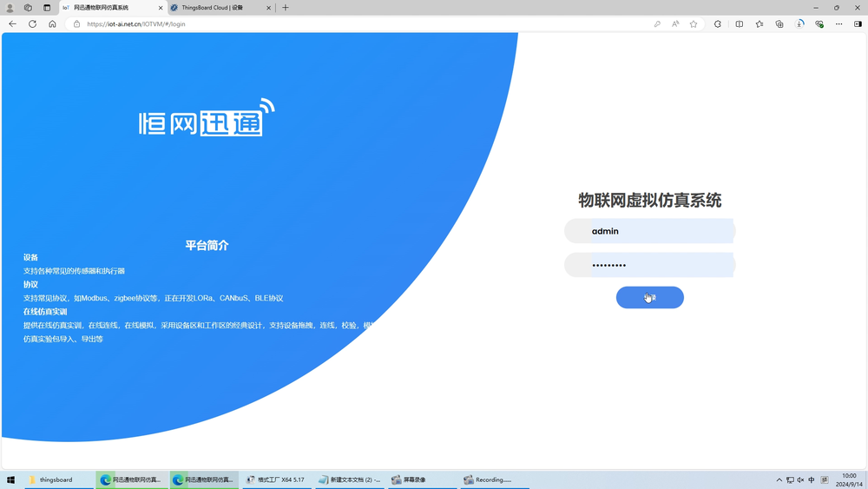Open the tab actions menu

coord(47,8)
